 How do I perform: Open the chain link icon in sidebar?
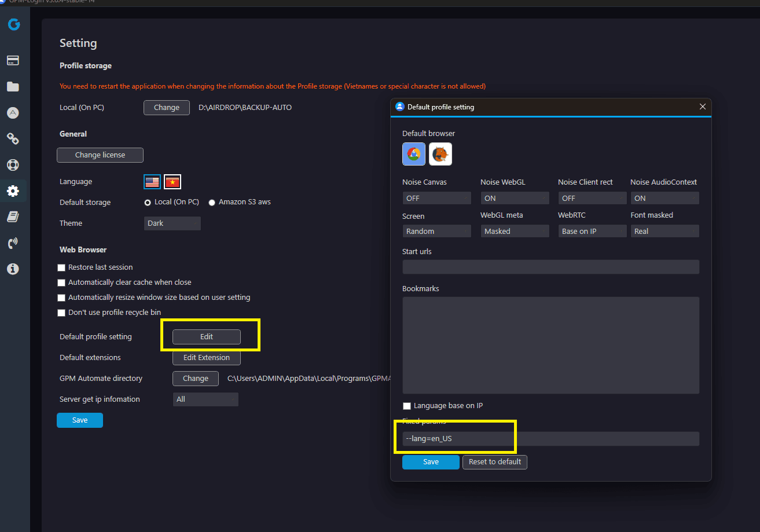coord(13,138)
